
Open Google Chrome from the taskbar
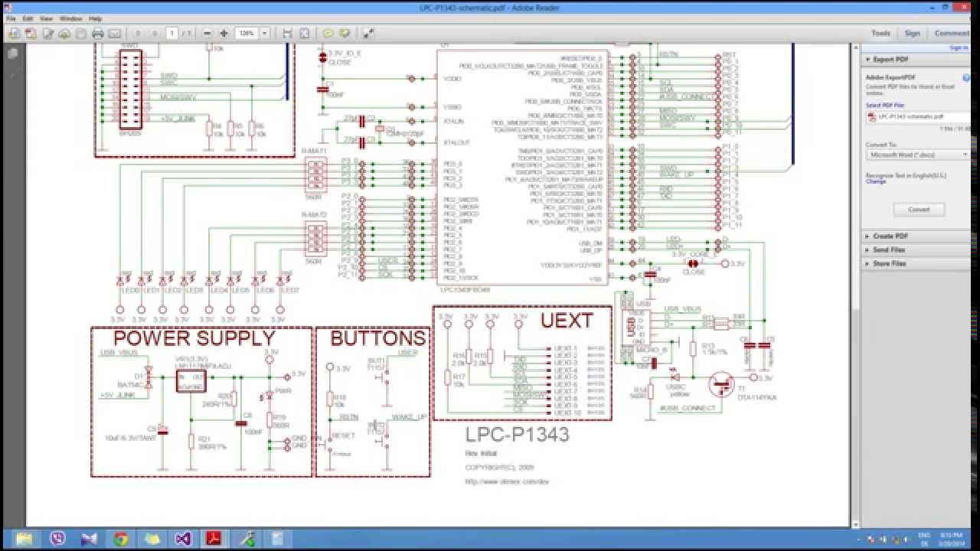pyautogui.click(x=120, y=539)
